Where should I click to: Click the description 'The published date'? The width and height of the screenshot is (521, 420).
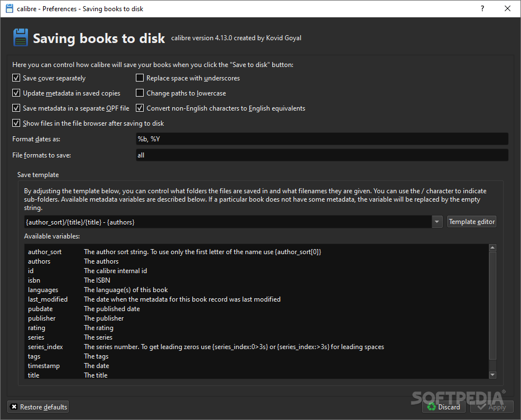tap(112, 309)
